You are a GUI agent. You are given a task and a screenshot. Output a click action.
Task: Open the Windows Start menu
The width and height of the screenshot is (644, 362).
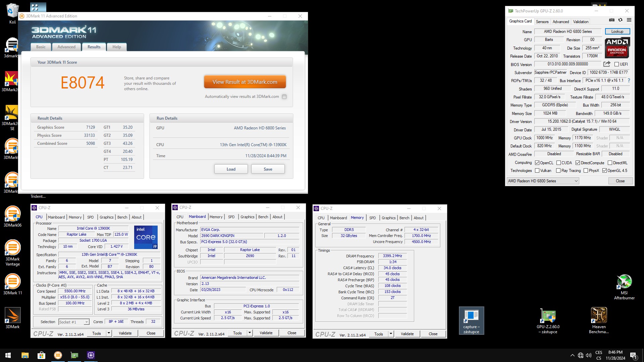click(8, 355)
